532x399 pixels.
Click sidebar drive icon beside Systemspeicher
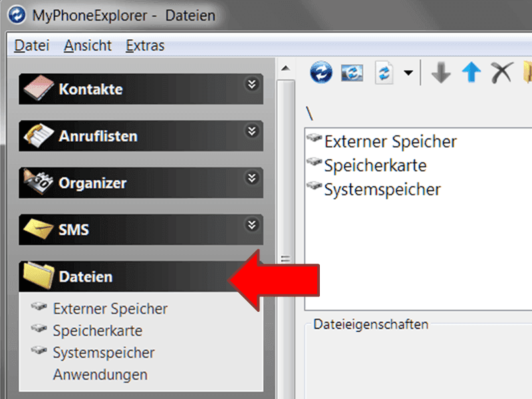(39, 350)
